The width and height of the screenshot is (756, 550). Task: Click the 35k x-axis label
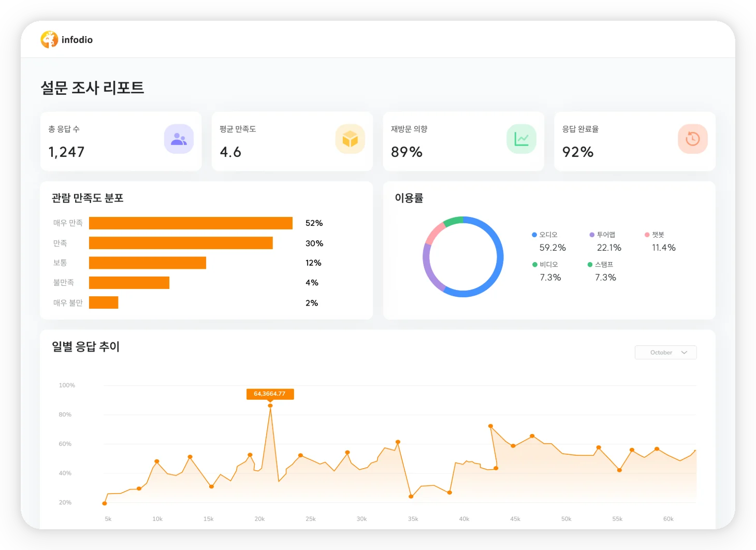[413, 519]
